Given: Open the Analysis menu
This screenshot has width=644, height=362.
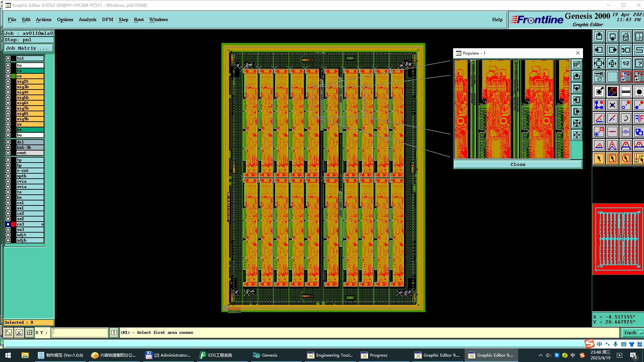Looking at the screenshot, I should (88, 19).
